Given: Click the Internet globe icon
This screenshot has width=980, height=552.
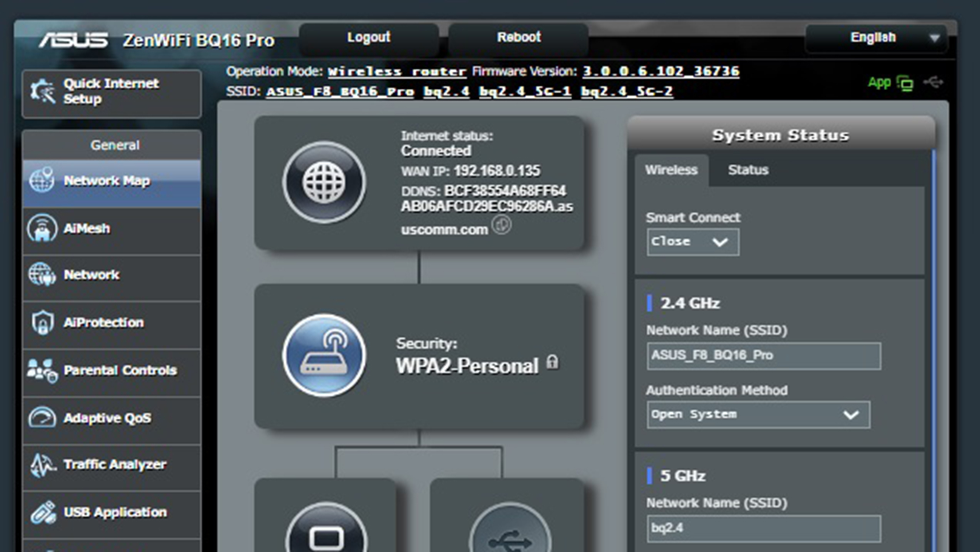Looking at the screenshot, I should [x=324, y=182].
